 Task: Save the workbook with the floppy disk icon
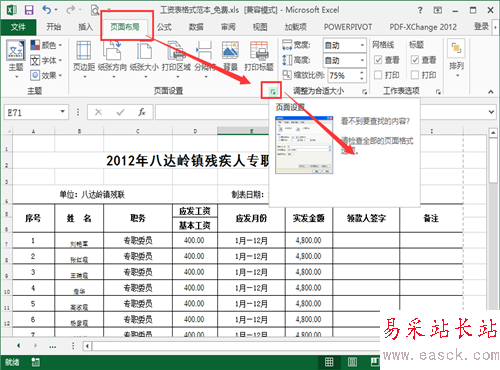(x=29, y=10)
